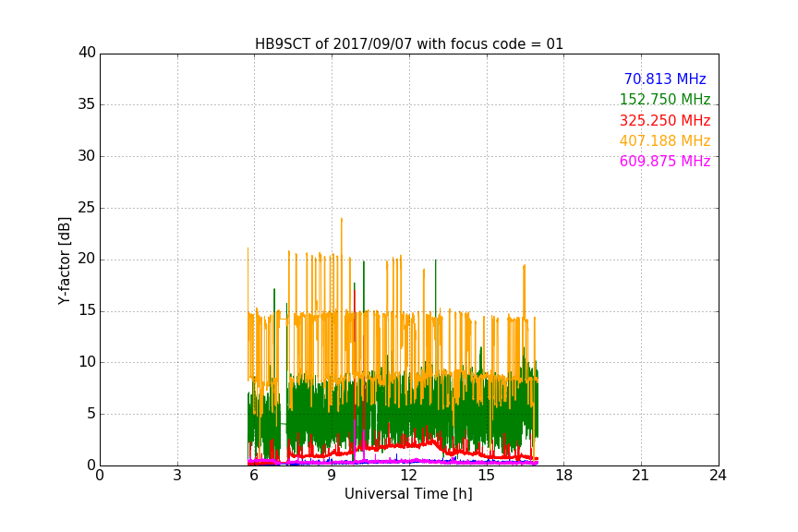Select the 609.875 MHz legend label
The height and width of the screenshot is (532, 798).
click(665, 161)
